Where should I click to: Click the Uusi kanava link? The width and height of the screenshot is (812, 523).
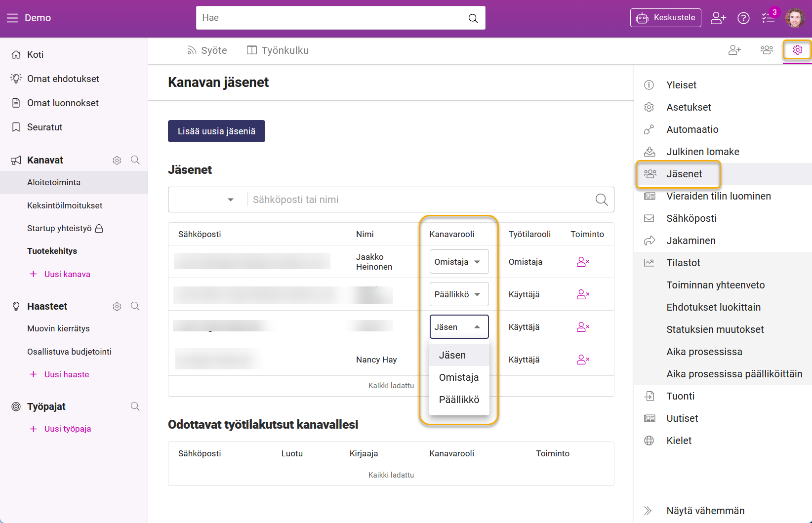click(67, 274)
